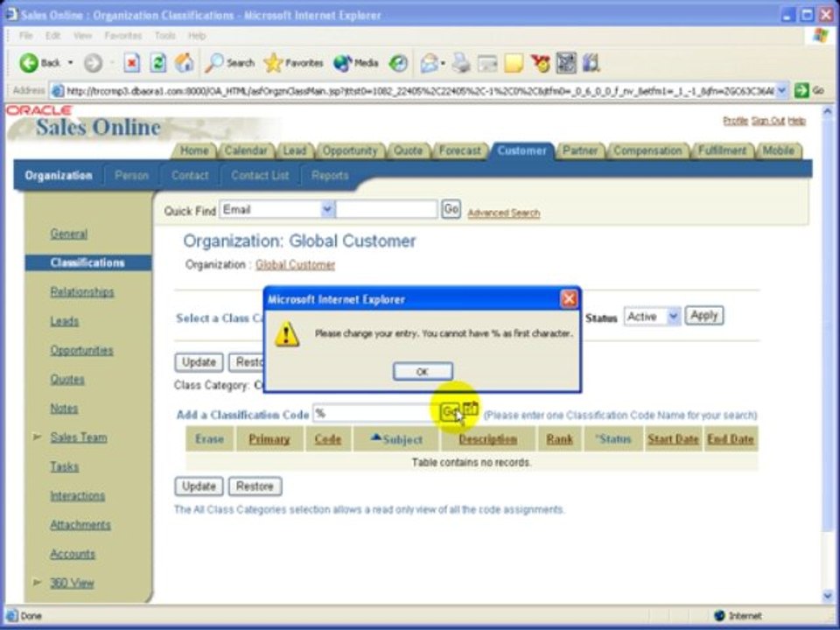Screen dimensions: 840x630
Task: Switch to the Home tab
Action: 194,151
